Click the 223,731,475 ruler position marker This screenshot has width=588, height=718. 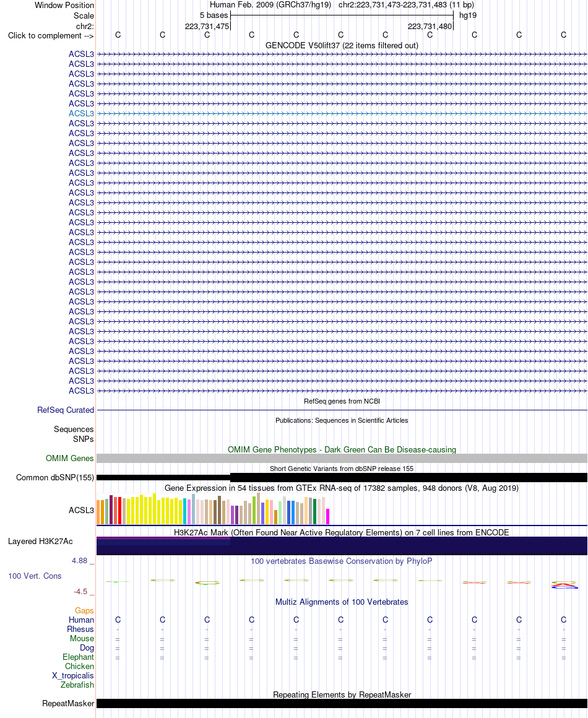click(207, 26)
